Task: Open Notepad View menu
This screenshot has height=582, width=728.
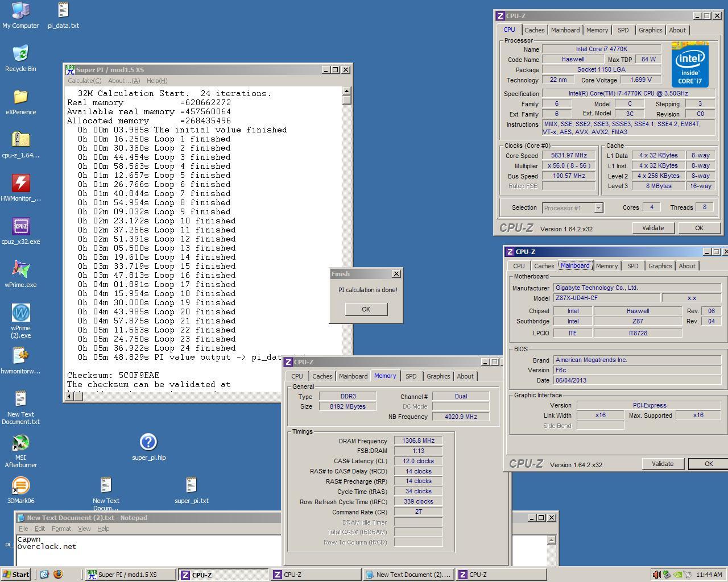Action: (x=84, y=529)
